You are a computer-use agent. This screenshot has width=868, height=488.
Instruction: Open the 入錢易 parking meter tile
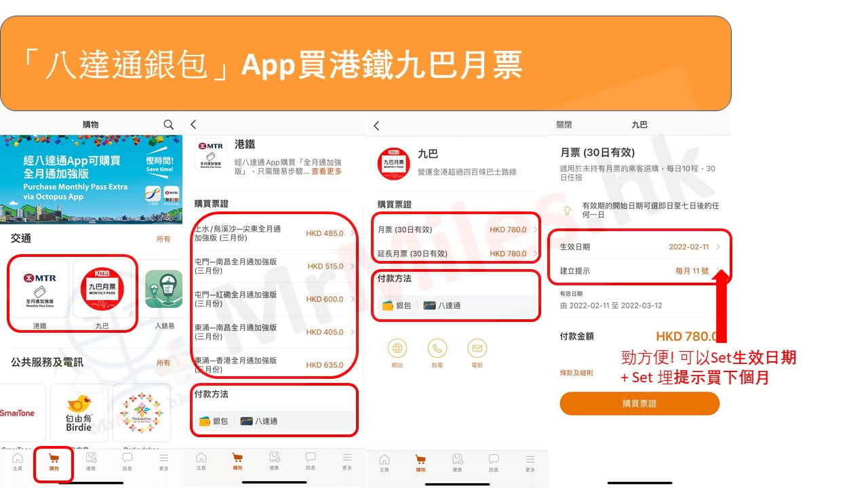(x=164, y=289)
